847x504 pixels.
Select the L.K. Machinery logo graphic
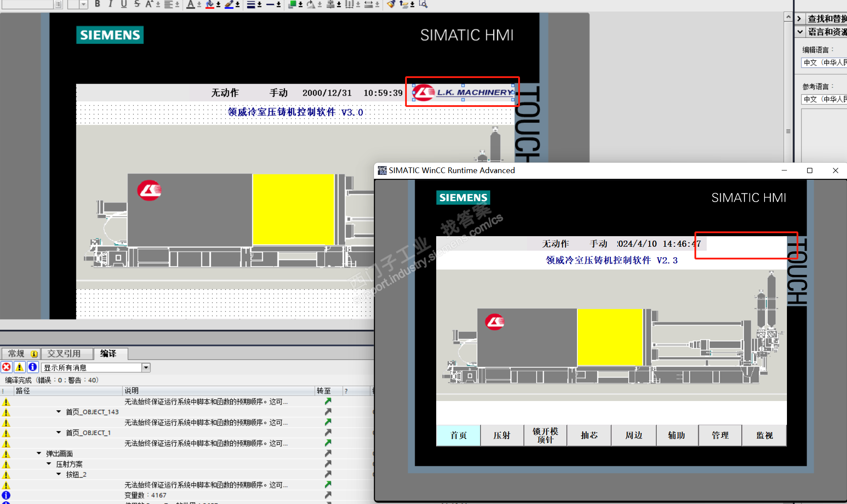(463, 92)
